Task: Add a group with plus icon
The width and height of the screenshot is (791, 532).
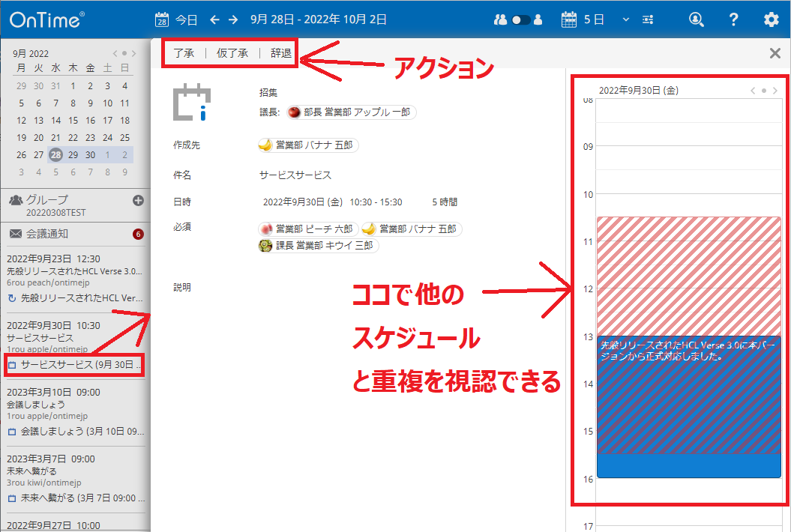Action: 138,201
